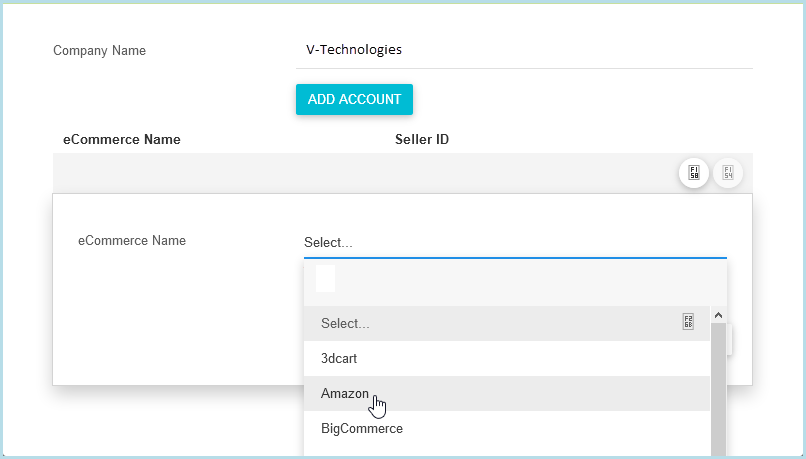The width and height of the screenshot is (806, 459).
Task: Click the Company Name label
Action: pyautogui.click(x=100, y=50)
